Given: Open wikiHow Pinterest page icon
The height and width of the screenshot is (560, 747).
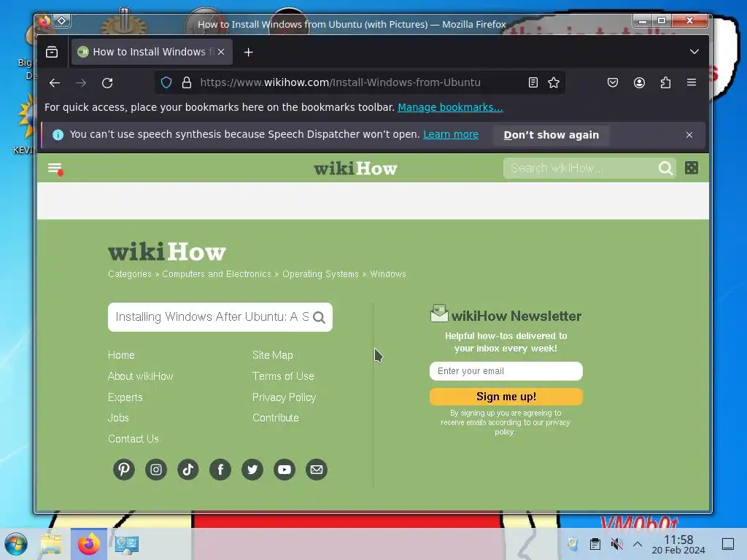Looking at the screenshot, I should pyautogui.click(x=124, y=470).
